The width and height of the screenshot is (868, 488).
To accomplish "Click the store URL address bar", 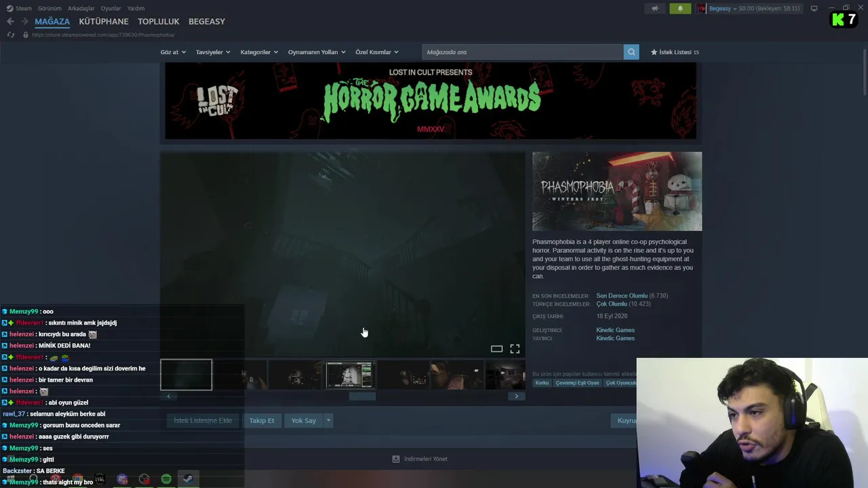I will [x=103, y=35].
